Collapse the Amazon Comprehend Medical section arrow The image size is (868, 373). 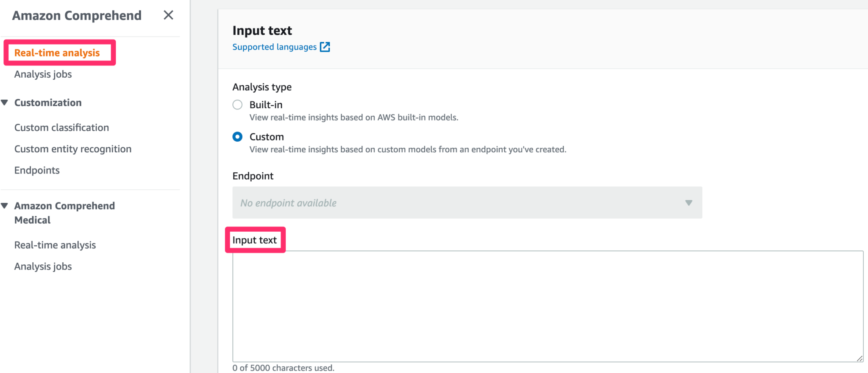pos(5,206)
